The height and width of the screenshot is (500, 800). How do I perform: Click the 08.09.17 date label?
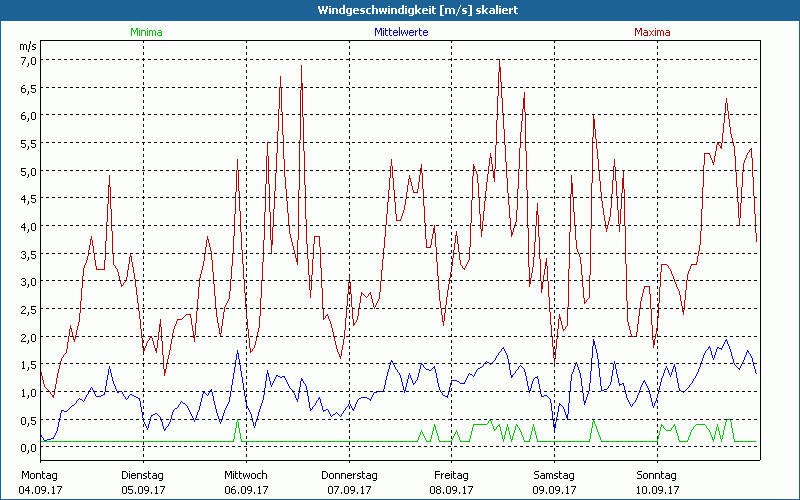(451, 490)
